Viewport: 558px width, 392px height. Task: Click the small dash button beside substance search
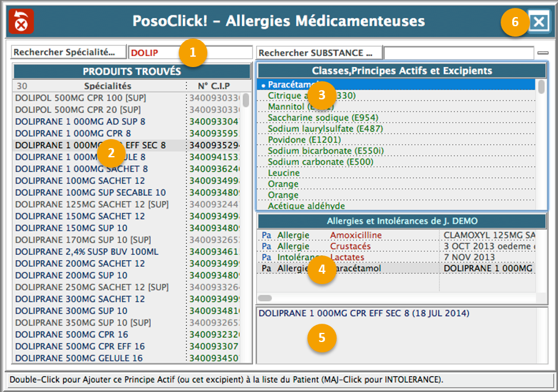tap(543, 53)
